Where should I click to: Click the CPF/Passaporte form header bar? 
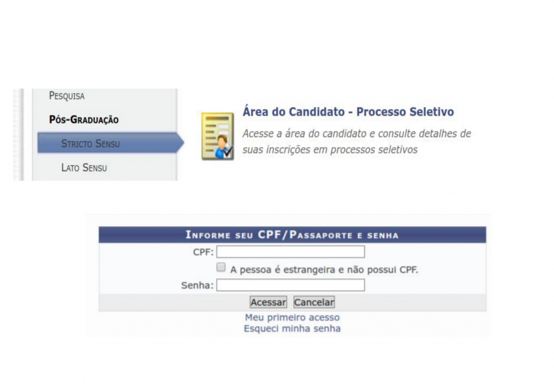[x=292, y=235]
